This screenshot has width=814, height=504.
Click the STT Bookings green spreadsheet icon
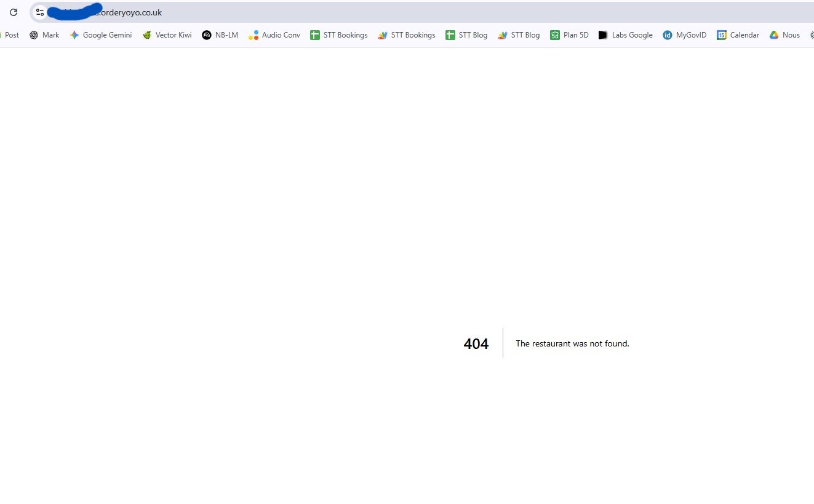(x=315, y=35)
